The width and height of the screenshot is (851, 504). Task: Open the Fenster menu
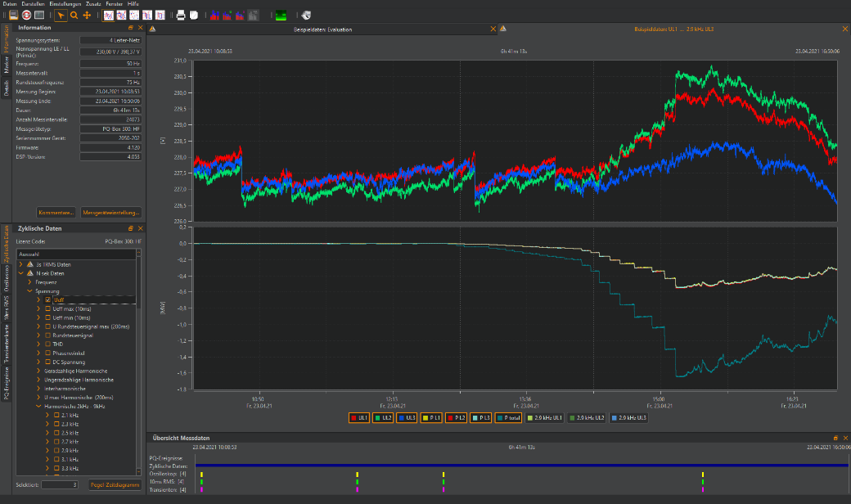pos(114,4)
